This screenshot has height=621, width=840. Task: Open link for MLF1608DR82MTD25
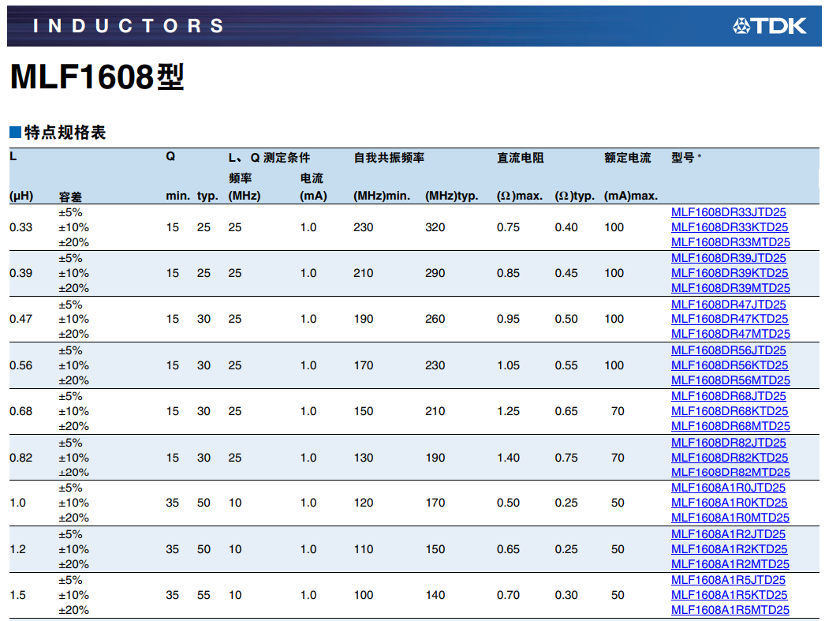click(x=730, y=472)
